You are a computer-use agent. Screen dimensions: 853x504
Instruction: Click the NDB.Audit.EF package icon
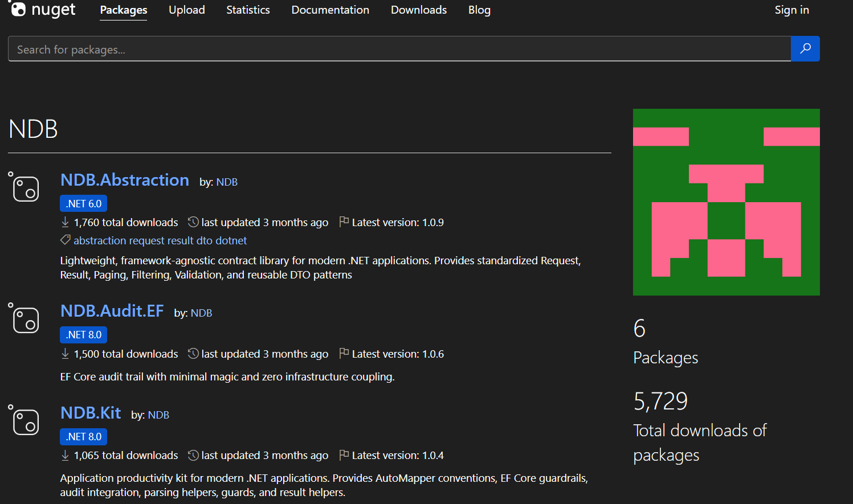(23, 318)
